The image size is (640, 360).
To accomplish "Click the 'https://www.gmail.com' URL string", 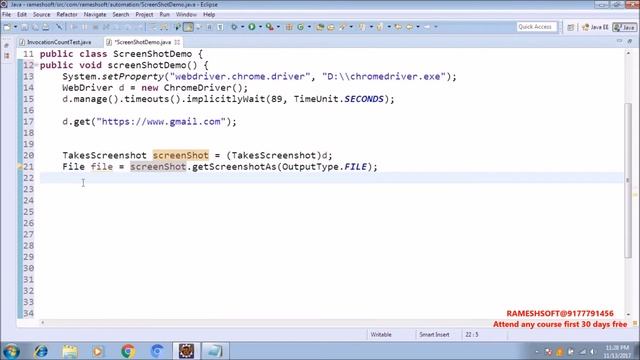I will click(161, 122).
